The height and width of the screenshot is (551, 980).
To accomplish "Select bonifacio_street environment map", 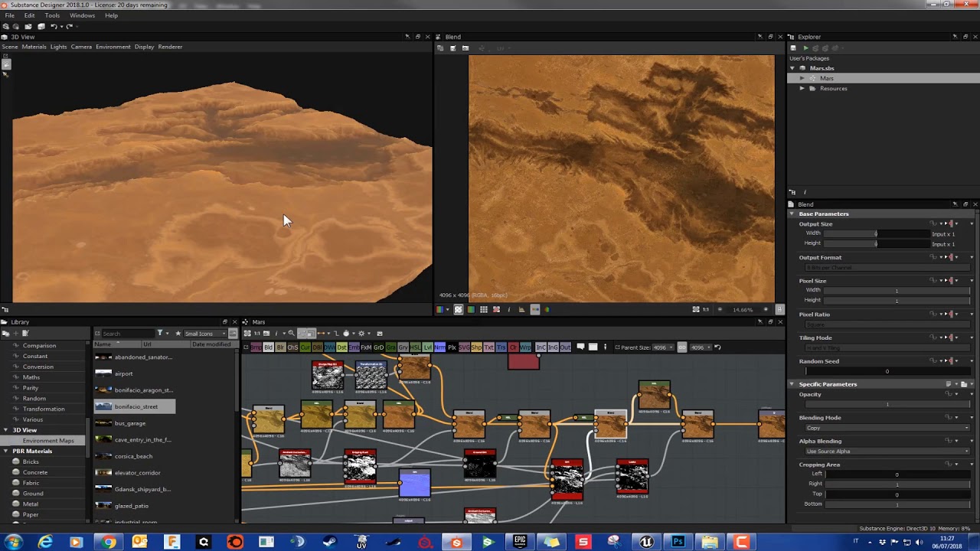I will coord(135,406).
